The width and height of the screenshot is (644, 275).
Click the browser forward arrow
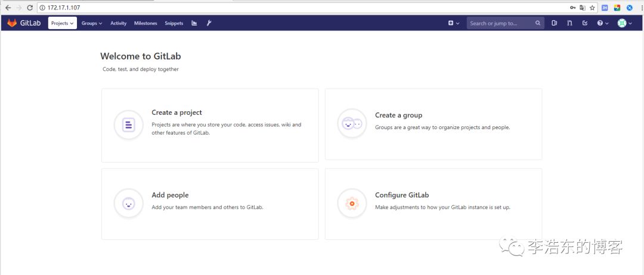[18, 8]
